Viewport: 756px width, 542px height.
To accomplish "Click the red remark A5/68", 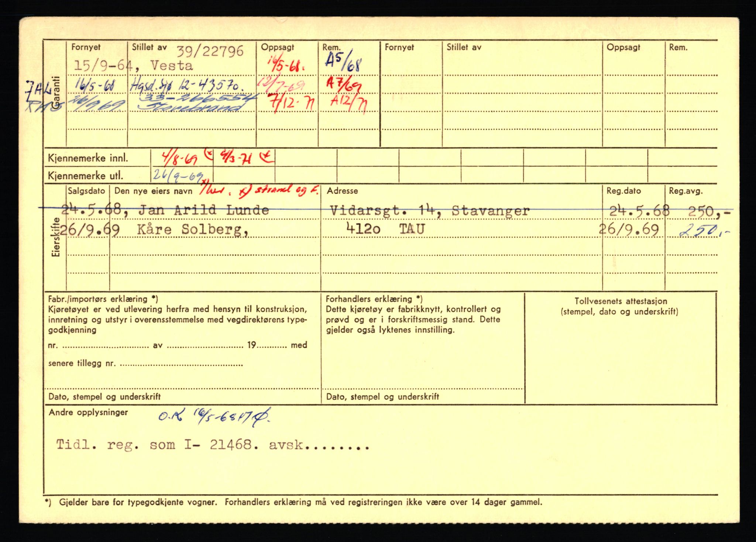I will [344, 61].
